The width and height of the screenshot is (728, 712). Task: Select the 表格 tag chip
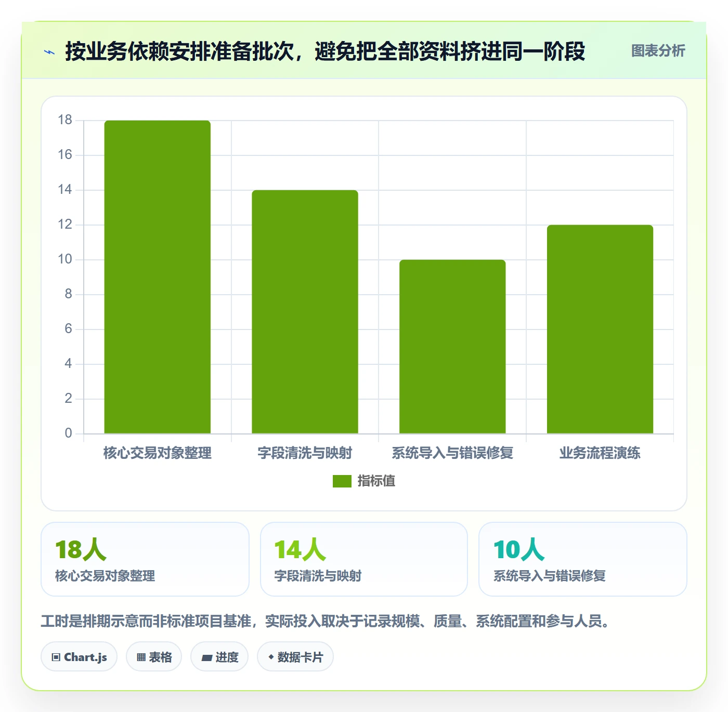(x=154, y=657)
